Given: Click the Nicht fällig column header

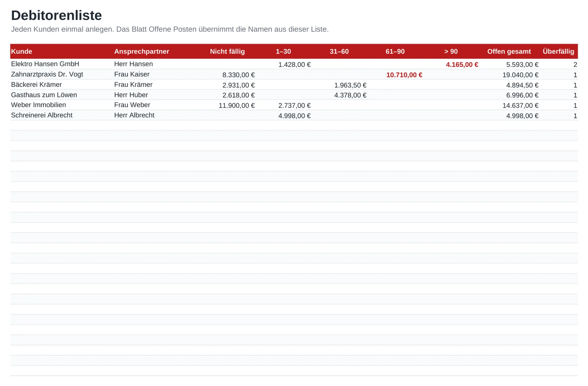Looking at the screenshot, I should [x=227, y=51].
